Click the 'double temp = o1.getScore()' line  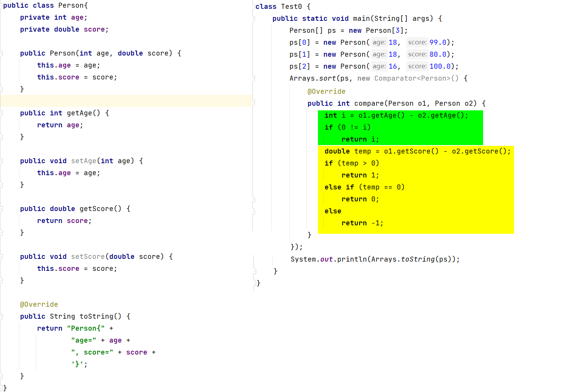click(x=418, y=151)
